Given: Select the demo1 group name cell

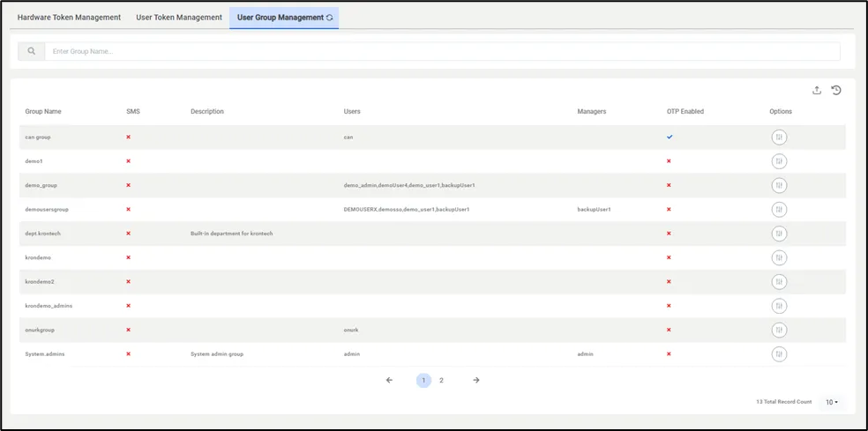Looking at the screenshot, I should pos(34,161).
